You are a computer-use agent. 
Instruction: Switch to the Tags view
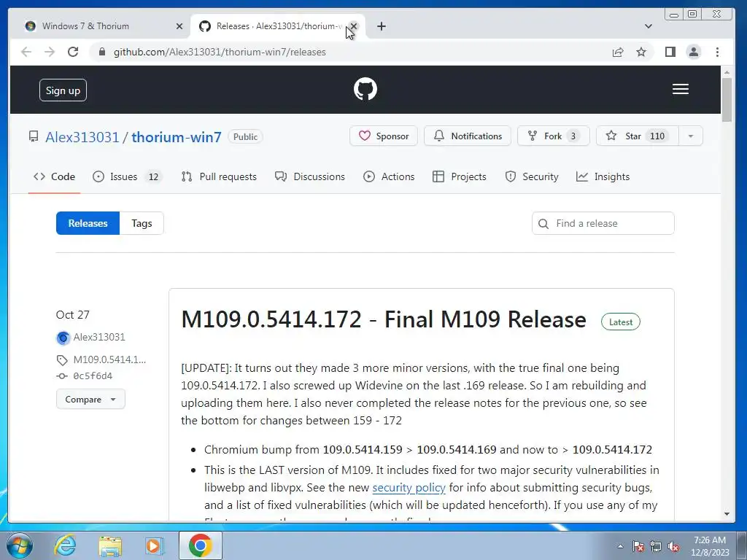click(x=142, y=223)
